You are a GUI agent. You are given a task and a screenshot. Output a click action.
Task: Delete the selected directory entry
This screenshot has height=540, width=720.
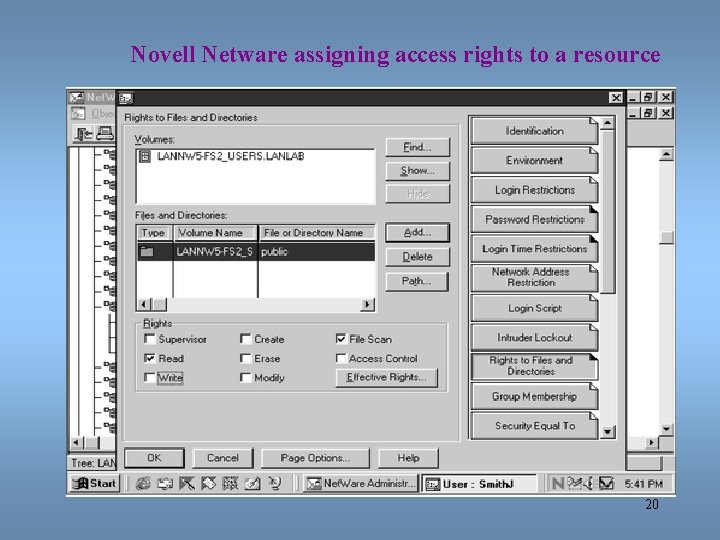(x=417, y=257)
